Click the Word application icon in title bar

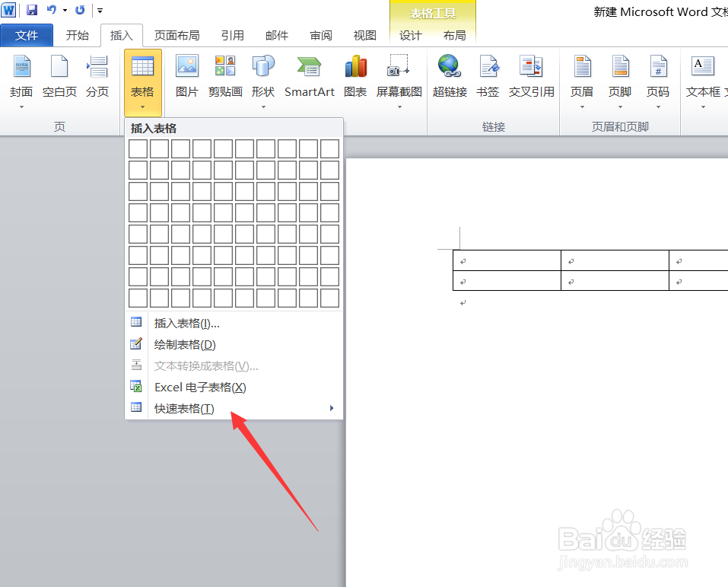click(9, 10)
